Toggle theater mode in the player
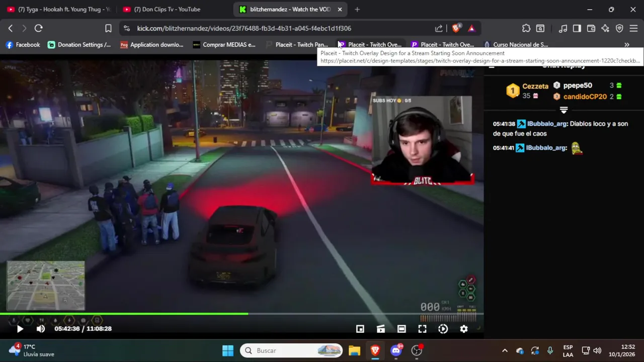Screen dimensions: 644x362 click(x=401, y=329)
